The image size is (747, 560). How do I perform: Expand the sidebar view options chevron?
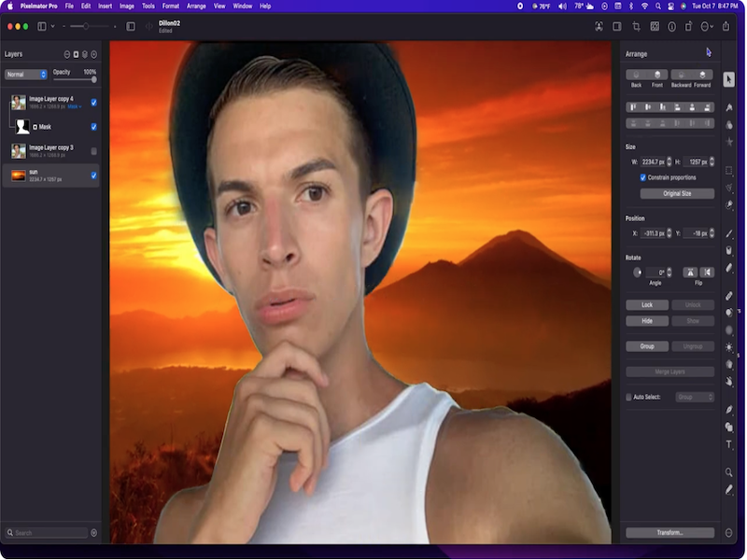(52, 26)
